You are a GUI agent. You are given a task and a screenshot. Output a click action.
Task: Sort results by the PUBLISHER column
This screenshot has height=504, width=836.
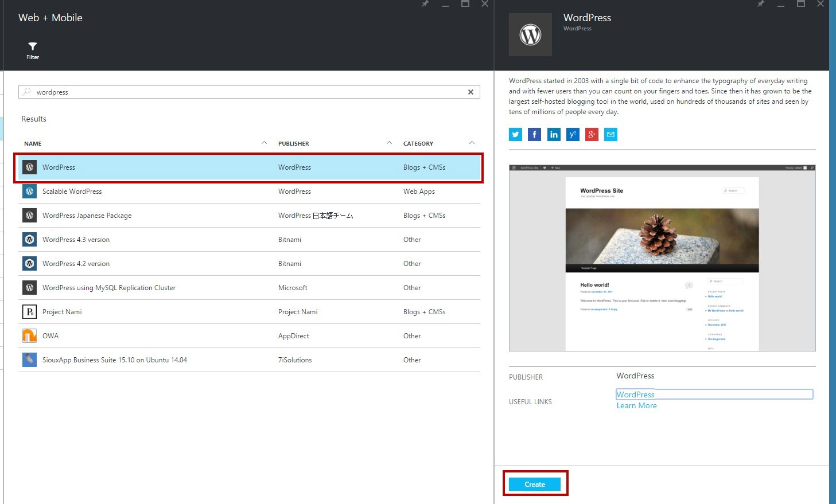pos(294,143)
